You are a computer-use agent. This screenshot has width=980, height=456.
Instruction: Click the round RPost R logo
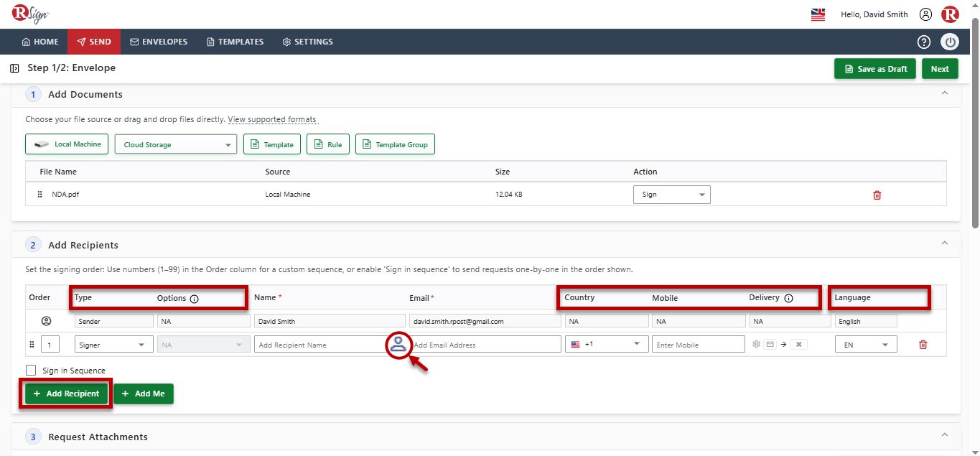click(x=950, y=14)
